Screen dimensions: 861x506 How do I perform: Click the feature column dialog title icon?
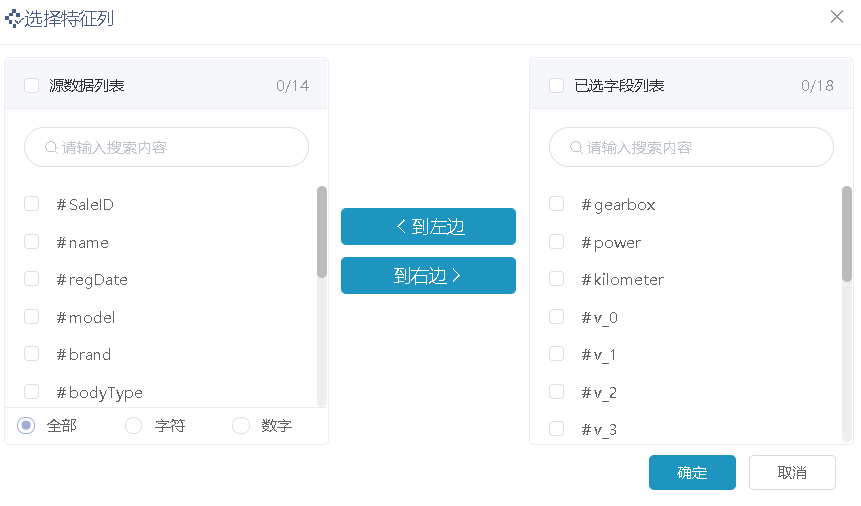pyautogui.click(x=14, y=19)
